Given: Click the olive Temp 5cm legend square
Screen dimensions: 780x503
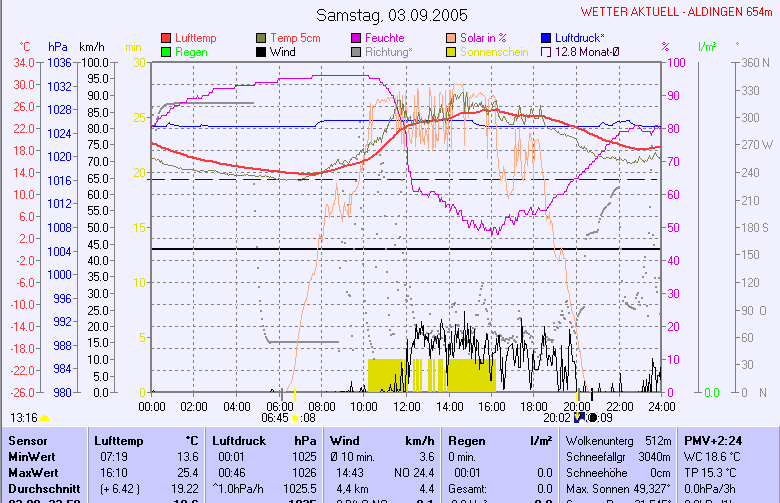Looking at the screenshot, I should pyautogui.click(x=262, y=38).
